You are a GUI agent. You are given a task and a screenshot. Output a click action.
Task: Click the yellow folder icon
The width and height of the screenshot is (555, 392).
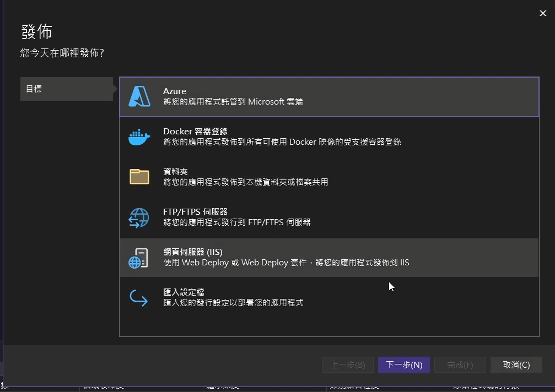(139, 177)
